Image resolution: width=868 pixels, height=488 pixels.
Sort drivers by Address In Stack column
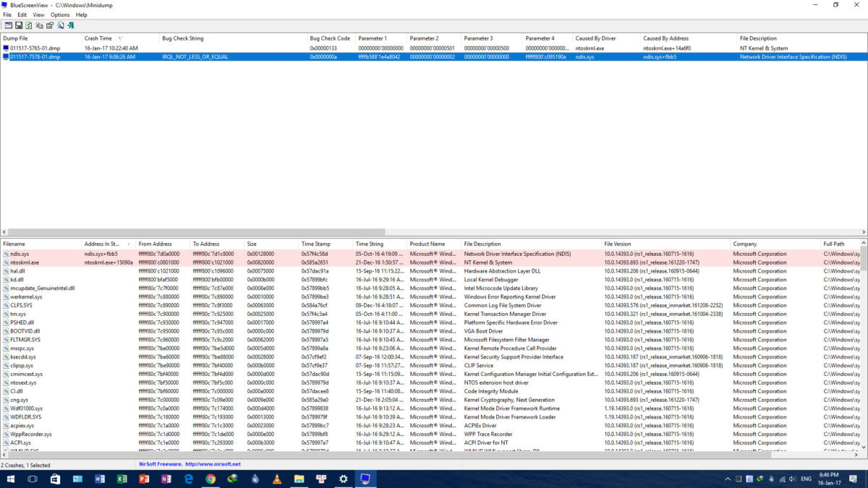[x=102, y=244]
